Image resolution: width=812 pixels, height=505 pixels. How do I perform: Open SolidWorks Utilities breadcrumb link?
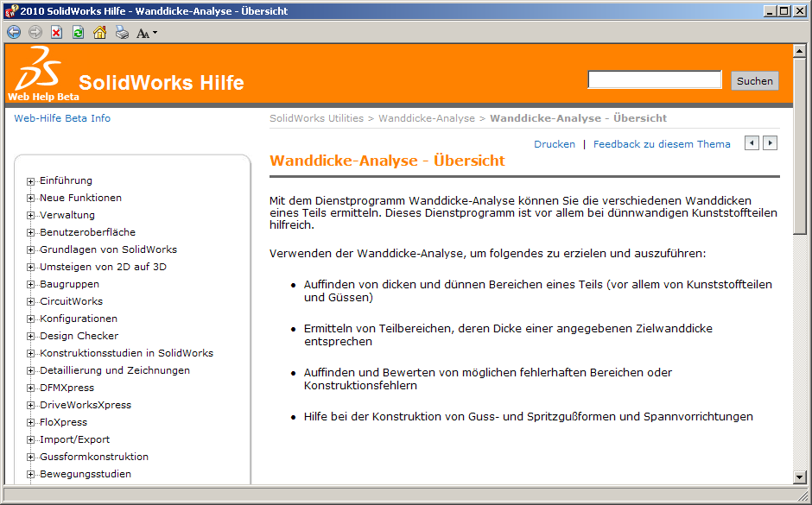click(316, 118)
